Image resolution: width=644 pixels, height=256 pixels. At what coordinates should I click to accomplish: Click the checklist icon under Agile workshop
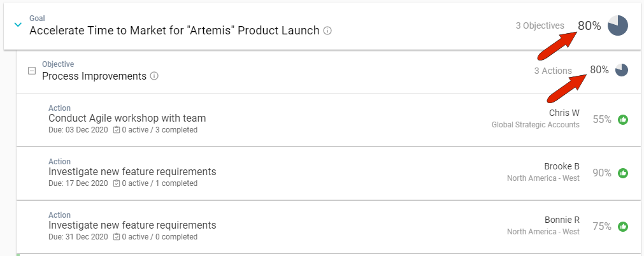tap(116, 130)
